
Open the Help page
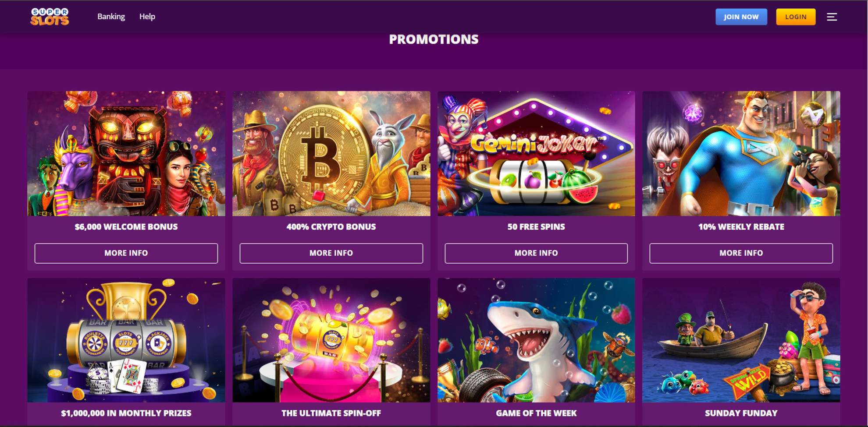coord(147,16)
